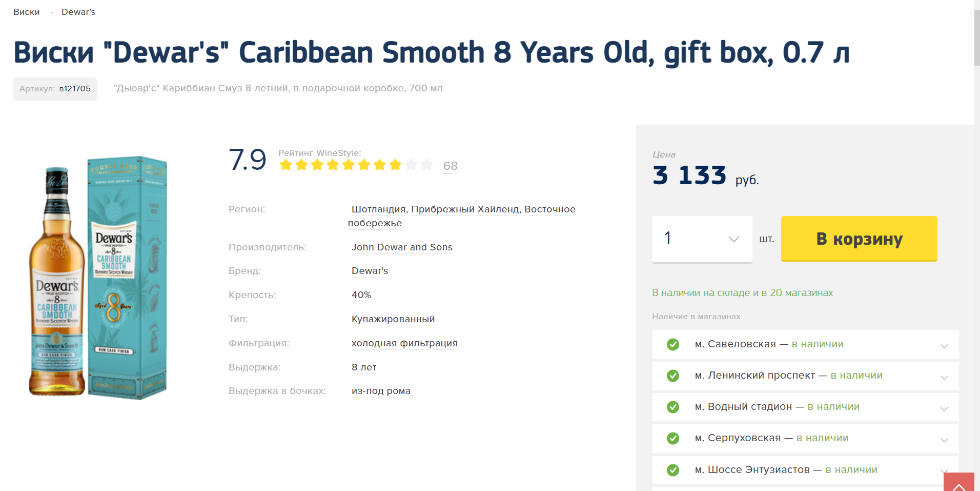Click the last empty rating star
Viewport: 980px width, 491px height.
point(426,165)
